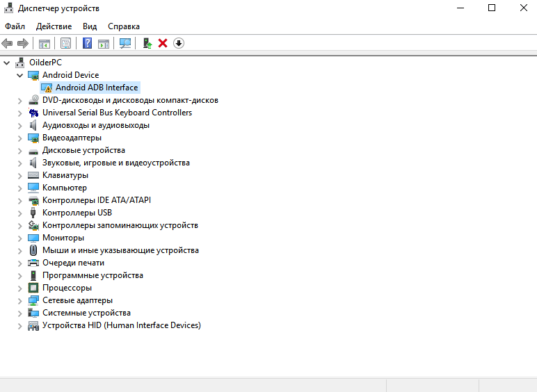Click the DVD drive category icon
The width and height of the screenshot is (537, 392).
[33, 100]
